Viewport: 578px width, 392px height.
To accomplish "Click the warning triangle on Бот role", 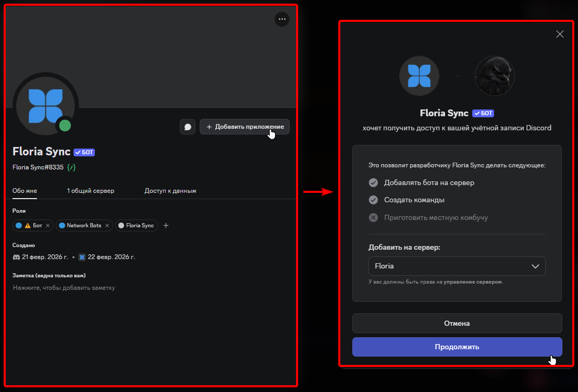I will pos(28,225).
